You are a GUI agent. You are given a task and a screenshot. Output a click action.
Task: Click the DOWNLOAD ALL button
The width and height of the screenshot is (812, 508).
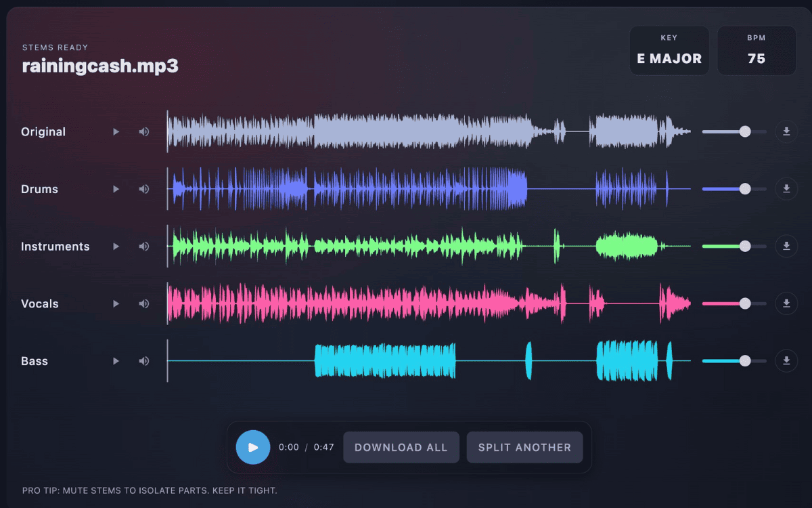(401, 447)
